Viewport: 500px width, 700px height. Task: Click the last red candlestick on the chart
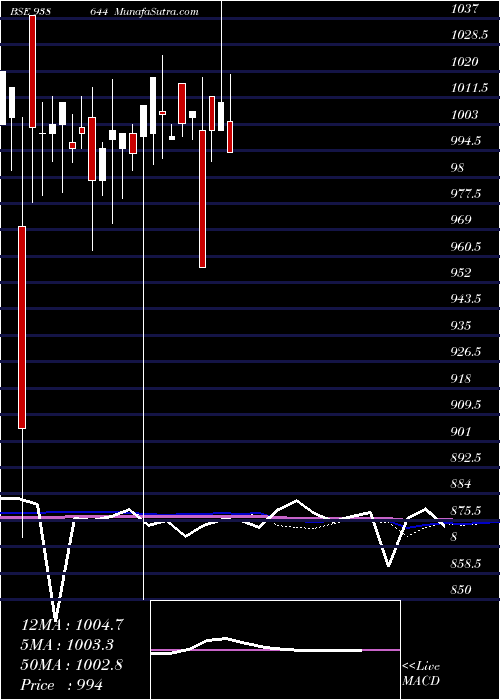(230, 137)
